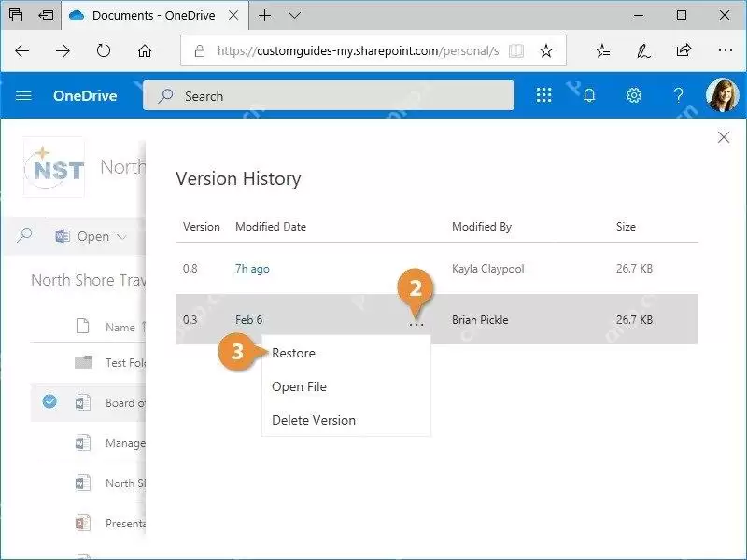
Task: Select the Feb 6 date cell
Action: tap(248, 319)
